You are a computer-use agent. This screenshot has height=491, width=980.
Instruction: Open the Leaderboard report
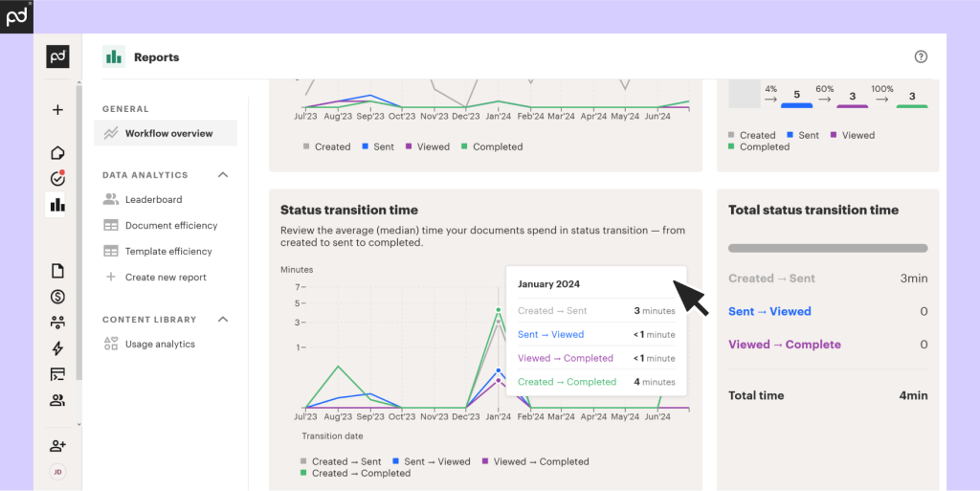coord(153,200)
